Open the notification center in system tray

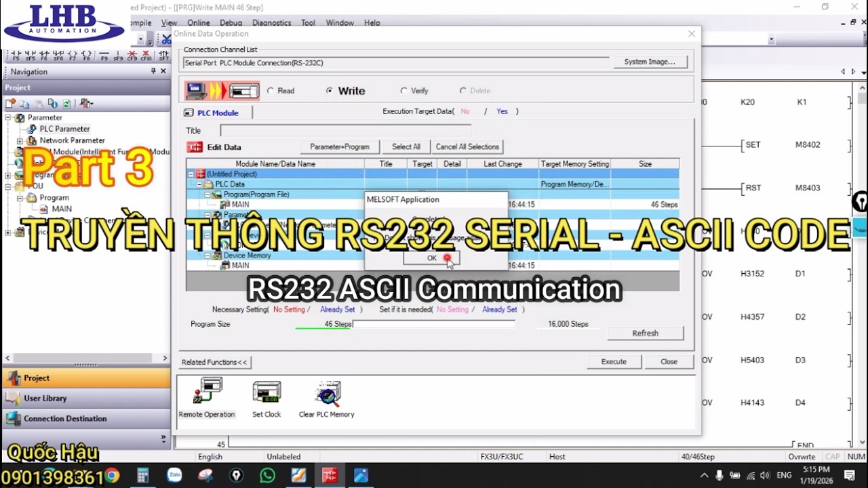click(850, 475)
